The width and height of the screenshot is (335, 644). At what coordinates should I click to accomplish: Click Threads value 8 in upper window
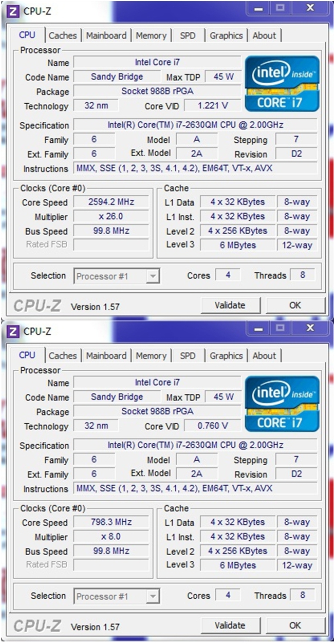303,275
